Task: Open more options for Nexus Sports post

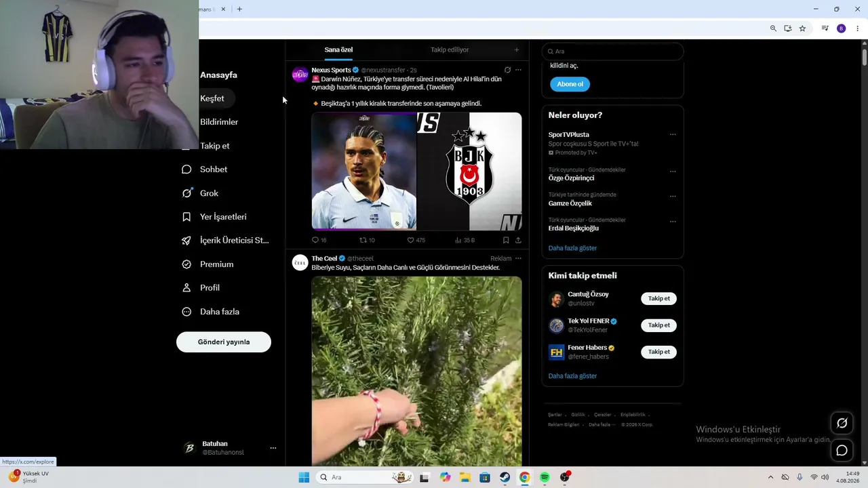Action: 518,70
